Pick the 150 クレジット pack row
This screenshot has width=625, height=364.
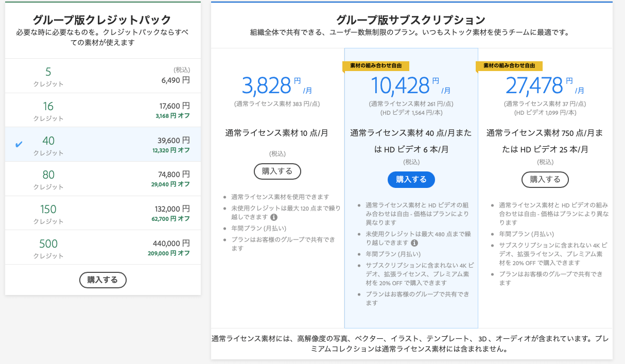click(x=103, y=213)
